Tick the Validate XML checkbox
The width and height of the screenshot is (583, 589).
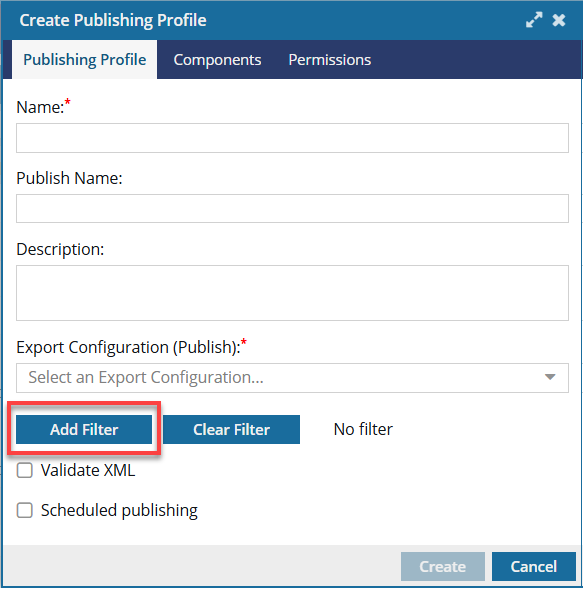24,470
